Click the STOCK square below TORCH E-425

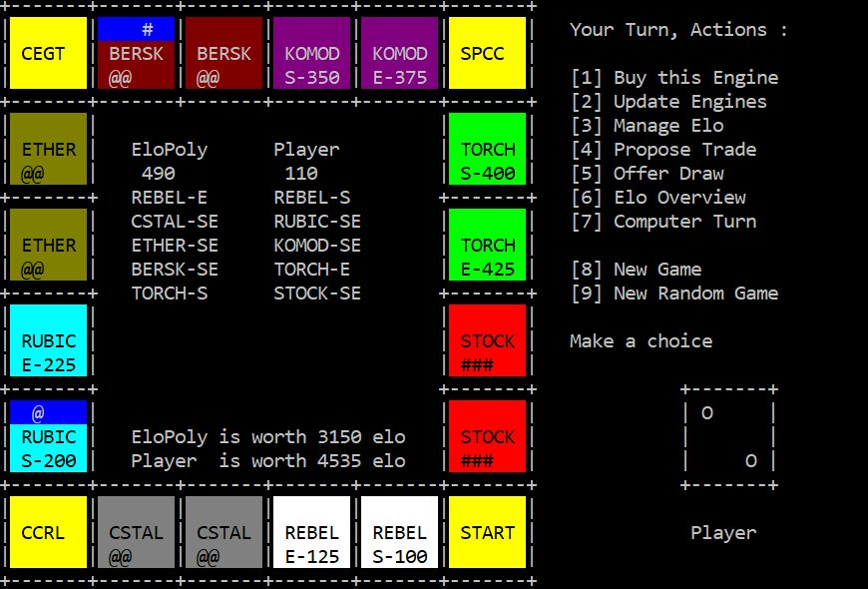[487, 340]
